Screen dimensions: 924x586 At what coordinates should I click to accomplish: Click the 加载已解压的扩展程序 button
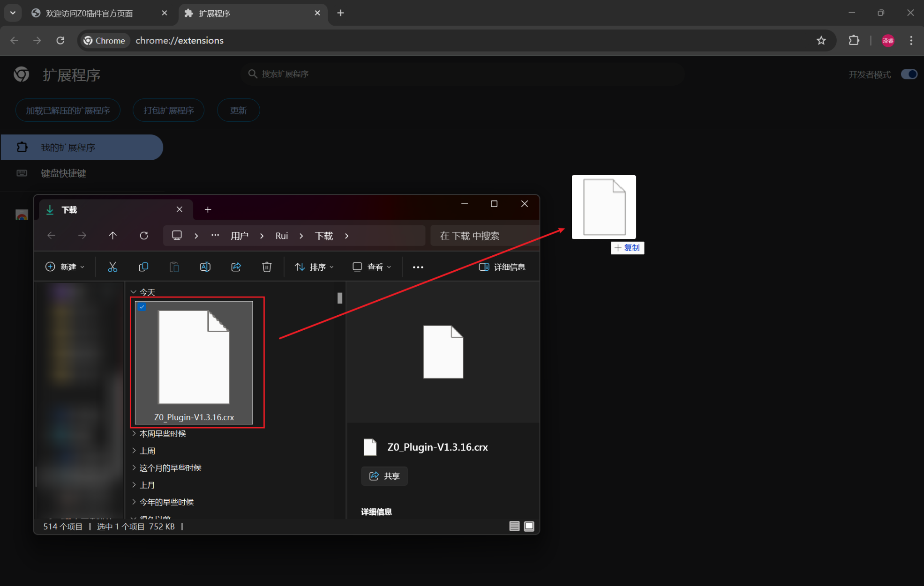click(68, 111)
